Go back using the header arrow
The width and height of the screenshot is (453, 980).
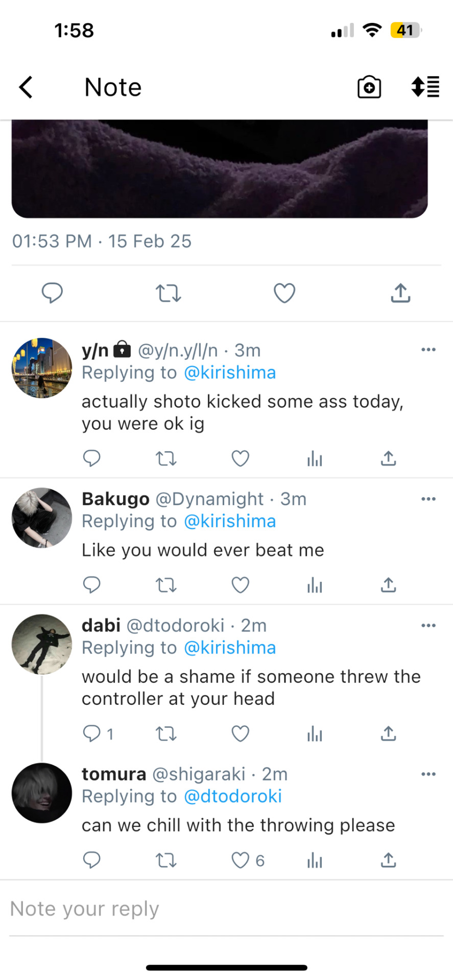(x=26, y=87)
